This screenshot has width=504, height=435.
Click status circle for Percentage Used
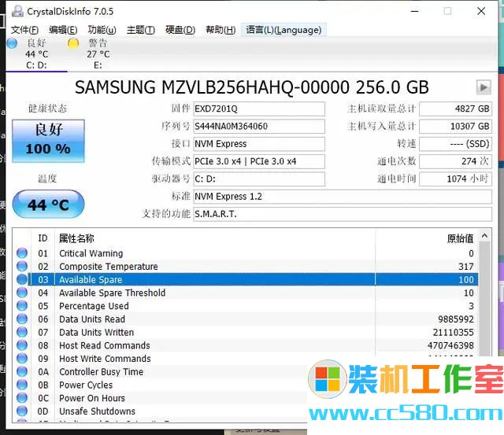[22, 306]
